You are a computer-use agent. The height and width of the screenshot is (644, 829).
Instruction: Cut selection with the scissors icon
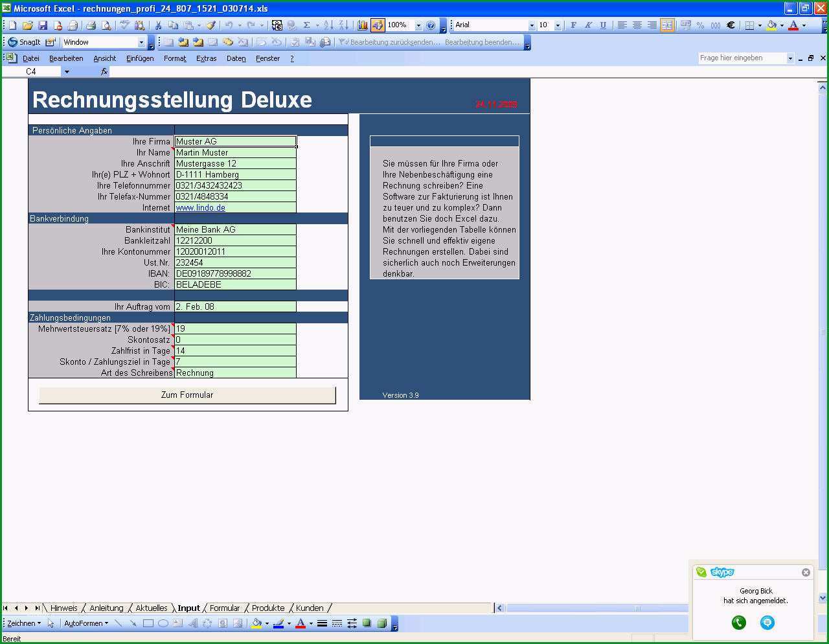[x=158, y=25]
